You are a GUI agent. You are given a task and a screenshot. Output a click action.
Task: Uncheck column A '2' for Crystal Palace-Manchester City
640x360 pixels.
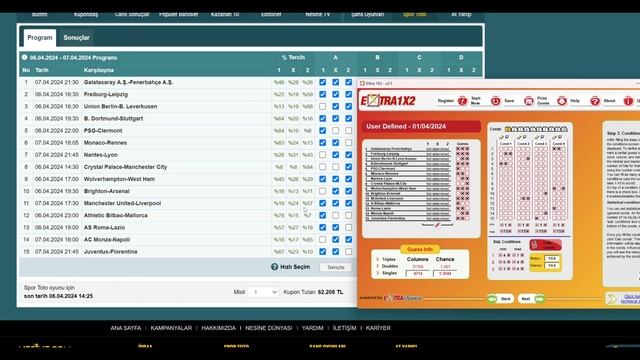(348, 167)
